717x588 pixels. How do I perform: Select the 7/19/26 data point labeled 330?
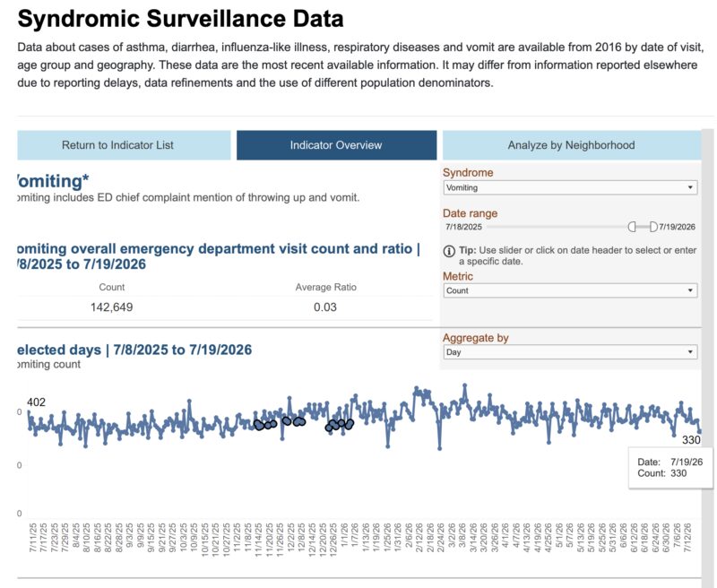(700, 431)
